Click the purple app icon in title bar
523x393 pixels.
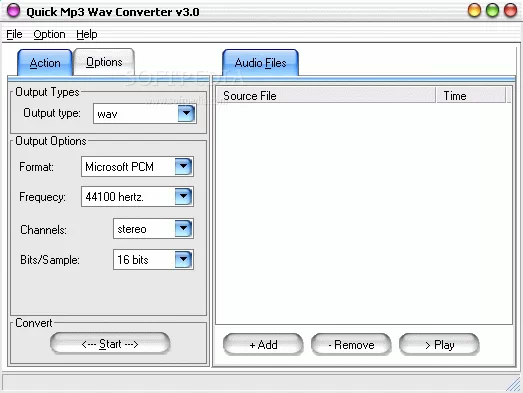coord(13,10)
